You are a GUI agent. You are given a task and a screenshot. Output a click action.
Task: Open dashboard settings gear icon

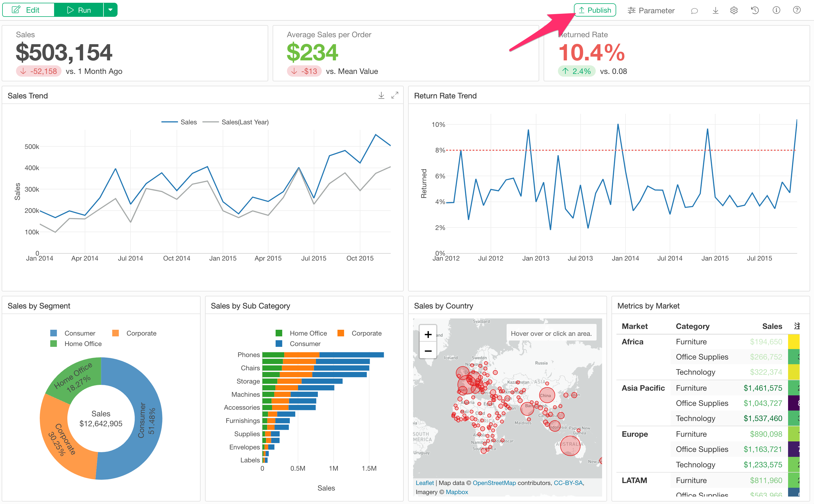(x=734, y=11)
